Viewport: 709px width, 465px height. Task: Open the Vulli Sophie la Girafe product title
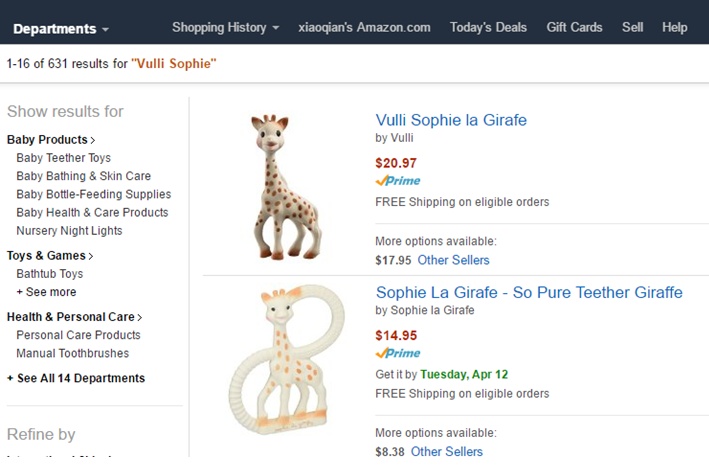[451, 120]
